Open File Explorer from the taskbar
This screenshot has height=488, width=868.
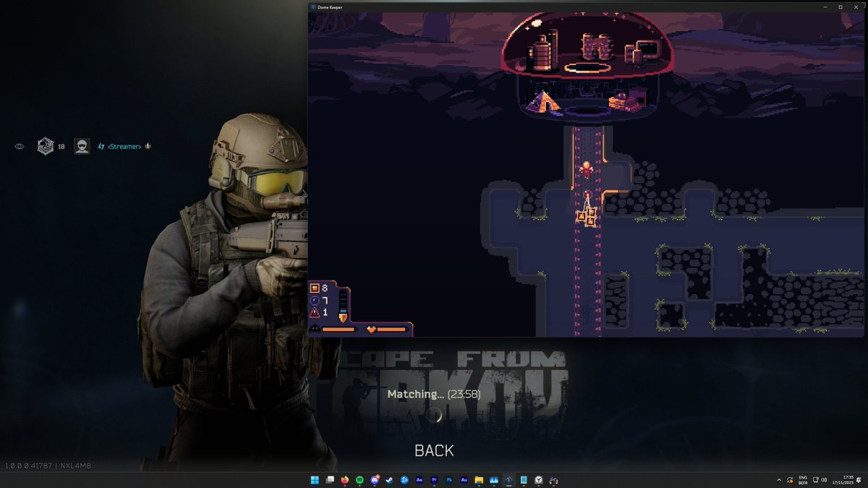coord(479,480)
